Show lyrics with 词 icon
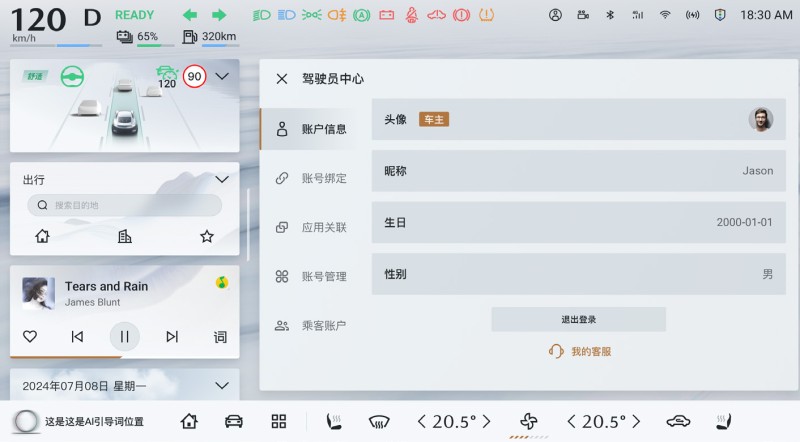Image resolution: width=800 pixels, height=442 pixels. [220, 336]
